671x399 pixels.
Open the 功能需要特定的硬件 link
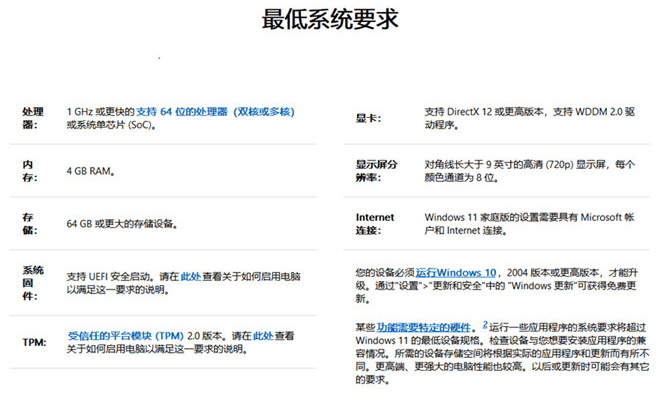424,328
